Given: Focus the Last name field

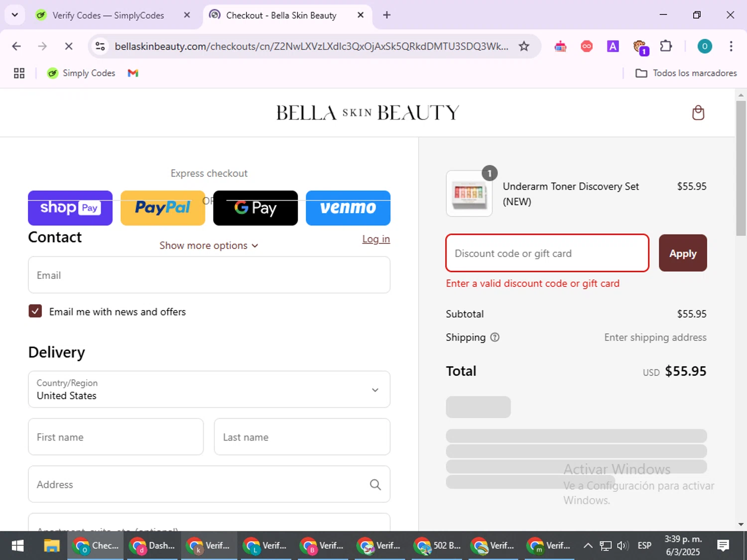Looking at the screenshot, I should 302,437.
